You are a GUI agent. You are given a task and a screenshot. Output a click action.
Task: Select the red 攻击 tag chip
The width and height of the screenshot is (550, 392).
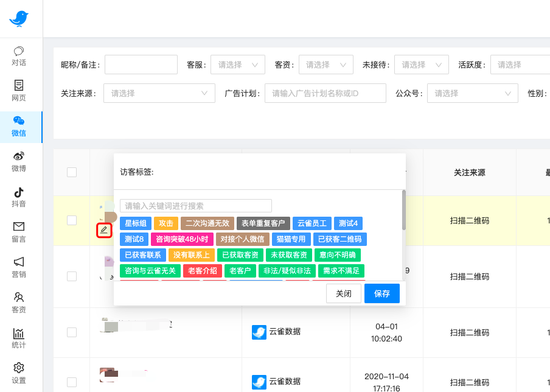tap(166, 223)
